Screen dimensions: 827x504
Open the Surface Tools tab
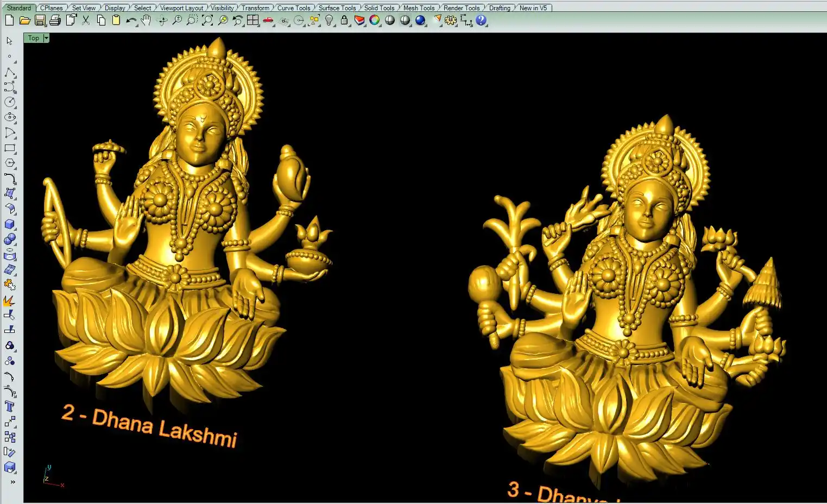(337, 8)
